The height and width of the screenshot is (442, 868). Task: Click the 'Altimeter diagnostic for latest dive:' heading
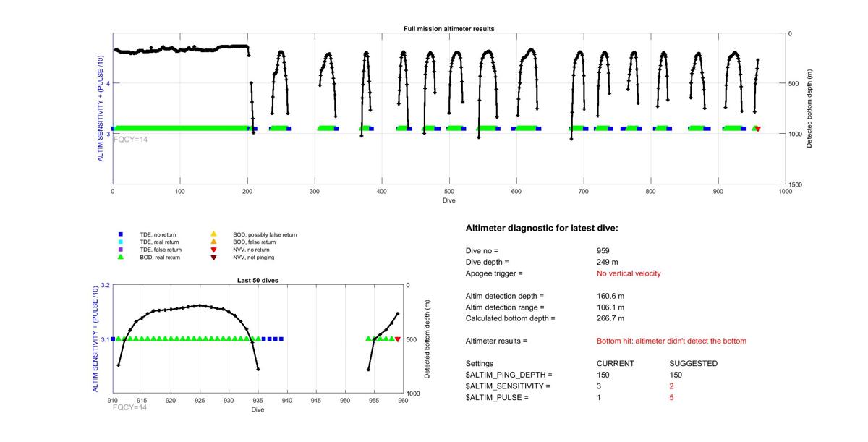pyautogui.click(x=542, y=228)
